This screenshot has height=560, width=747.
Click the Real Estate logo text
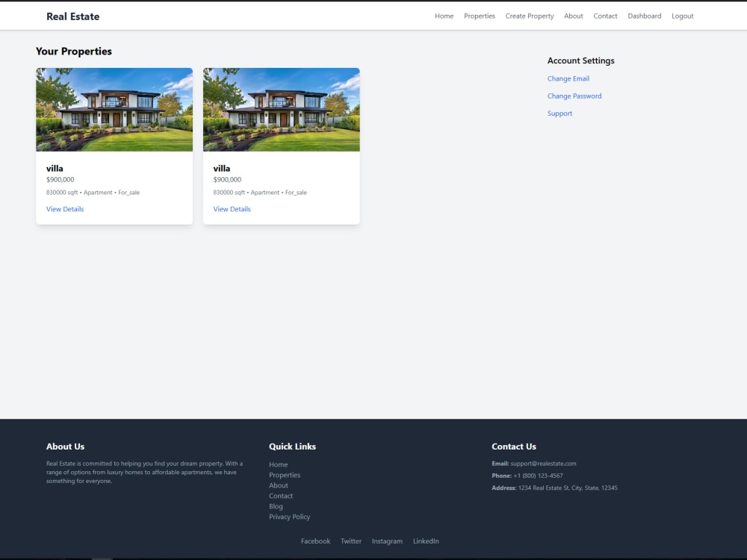coord(73,16)
